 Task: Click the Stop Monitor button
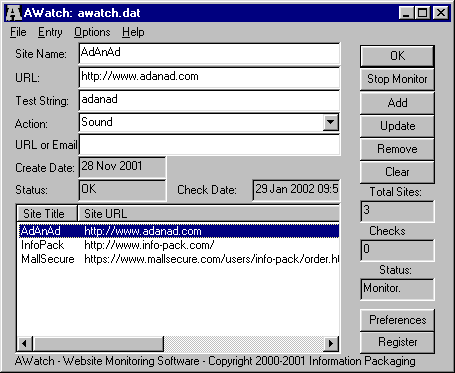click(x=397, y=79)
